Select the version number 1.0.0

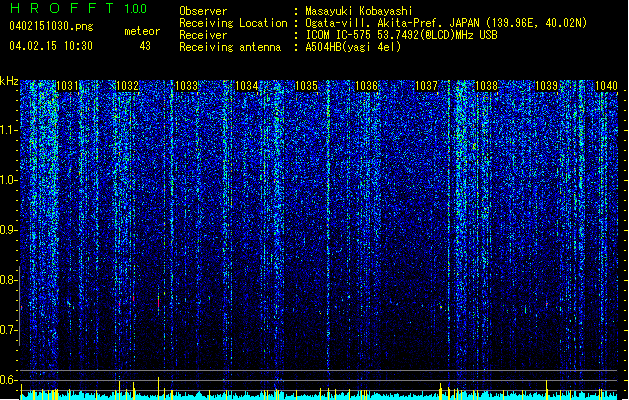click(136, 8)
